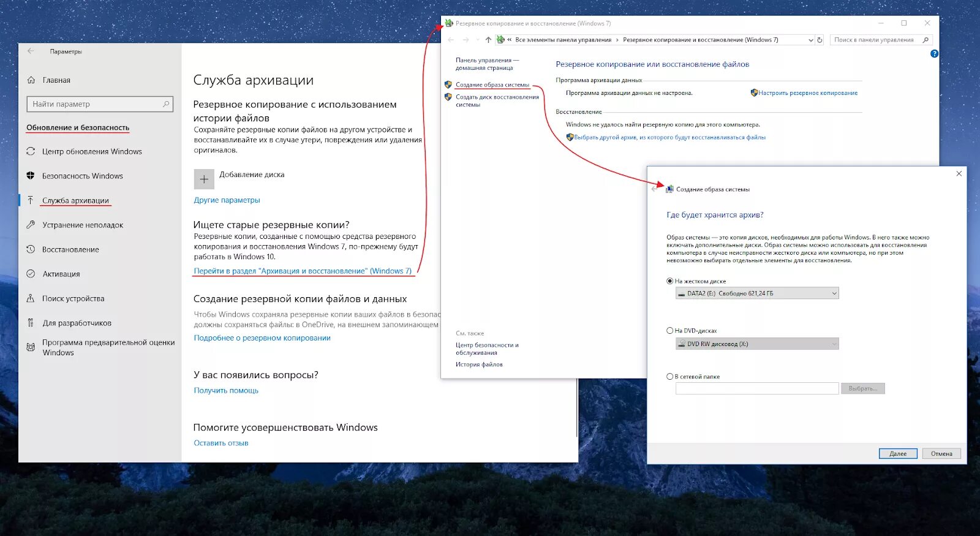Screen dimensions: 980x536
Task: Open Панель управления домашняя страница link
Action: tap(487, 64)
